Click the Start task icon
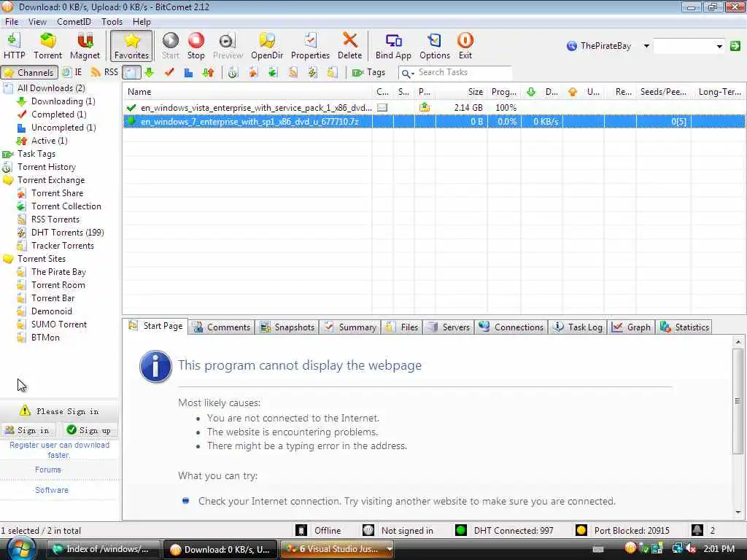Viewport: 747px width, 560px height. click(171, 46)
